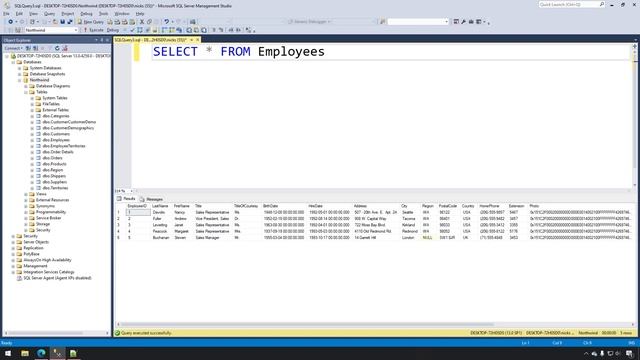
Task: Click the Quick Launch search magnifier icon
Action: pos(602,4)
